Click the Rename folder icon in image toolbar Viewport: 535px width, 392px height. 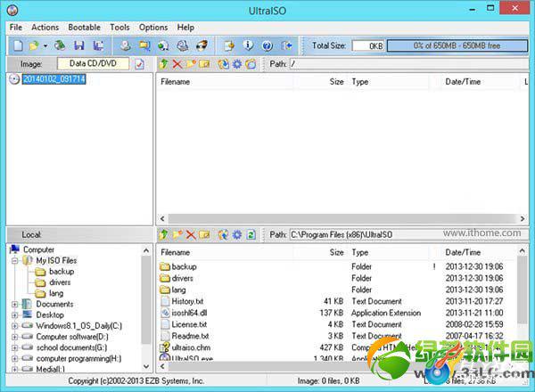point(204,64)
